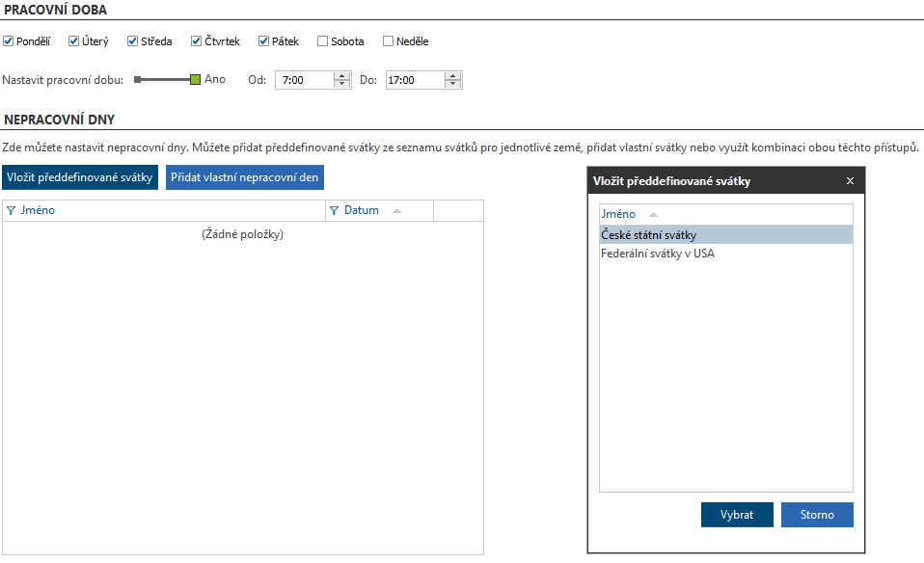This screenshot has width=924, height=563.
Task: Enable the Sobota checkbox
Action: (x=323, y=41)
